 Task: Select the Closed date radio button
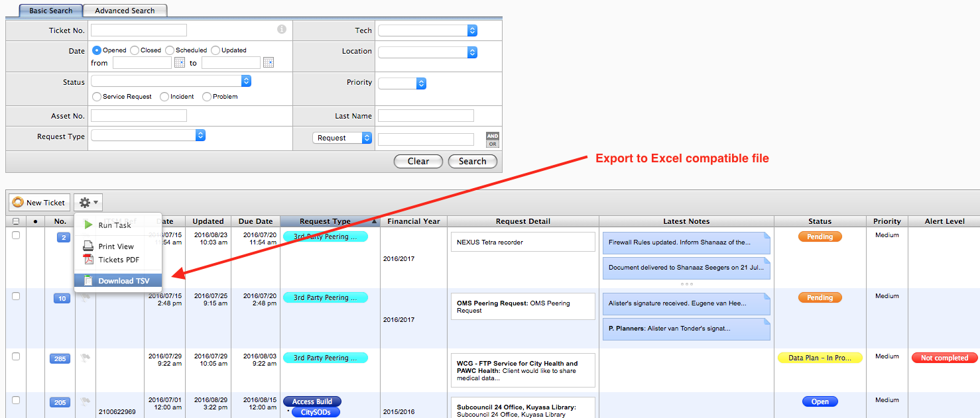[x=135, y=50]
